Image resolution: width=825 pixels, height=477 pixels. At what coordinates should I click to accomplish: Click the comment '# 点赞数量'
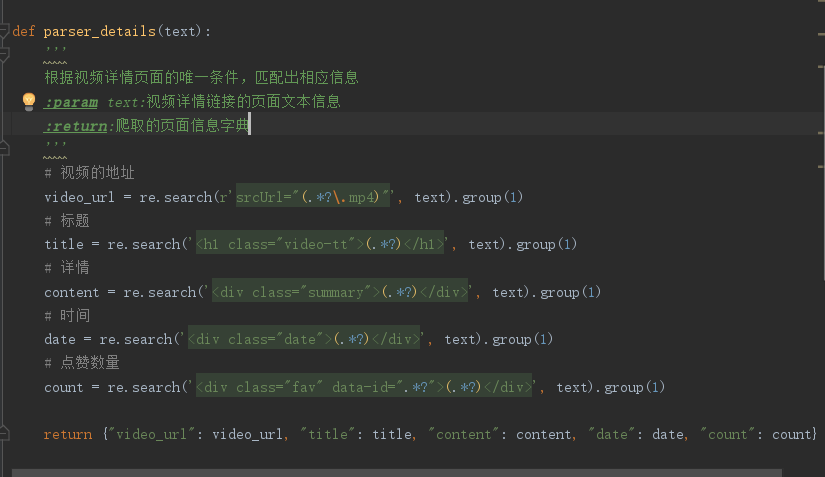82,362
